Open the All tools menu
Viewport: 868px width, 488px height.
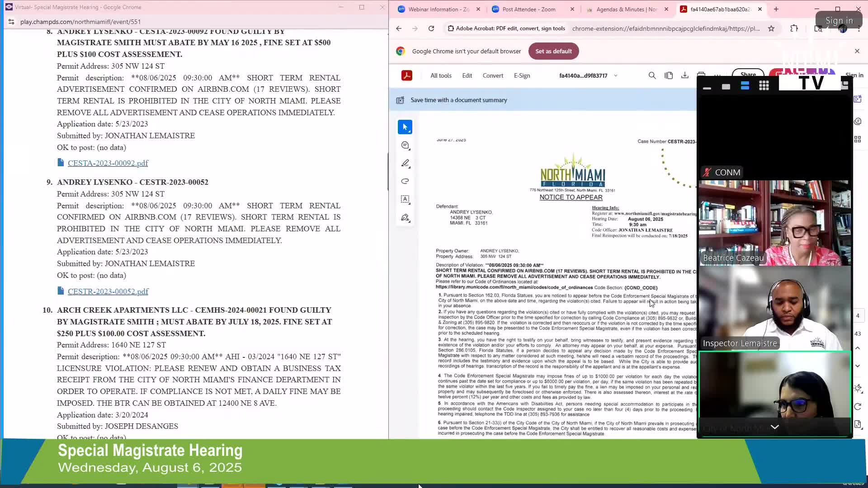441,75
